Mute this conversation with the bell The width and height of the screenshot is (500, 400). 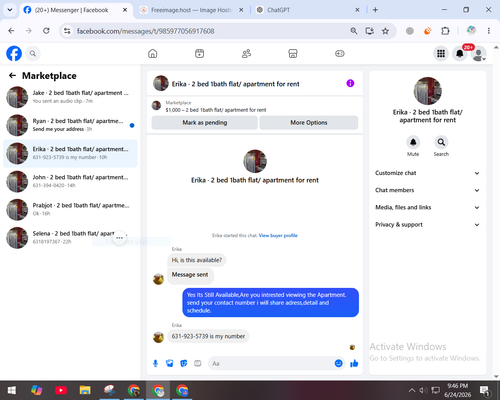[x=413, y=142]
